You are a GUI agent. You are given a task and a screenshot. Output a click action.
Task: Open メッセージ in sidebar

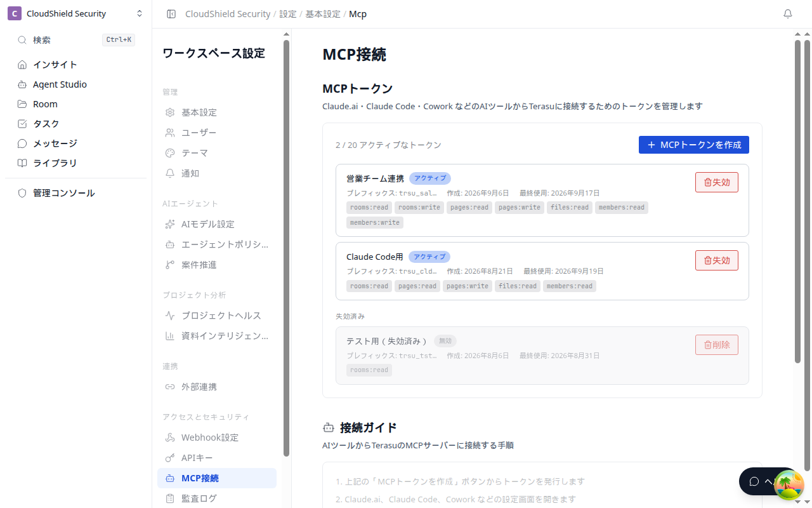(76, 144)
